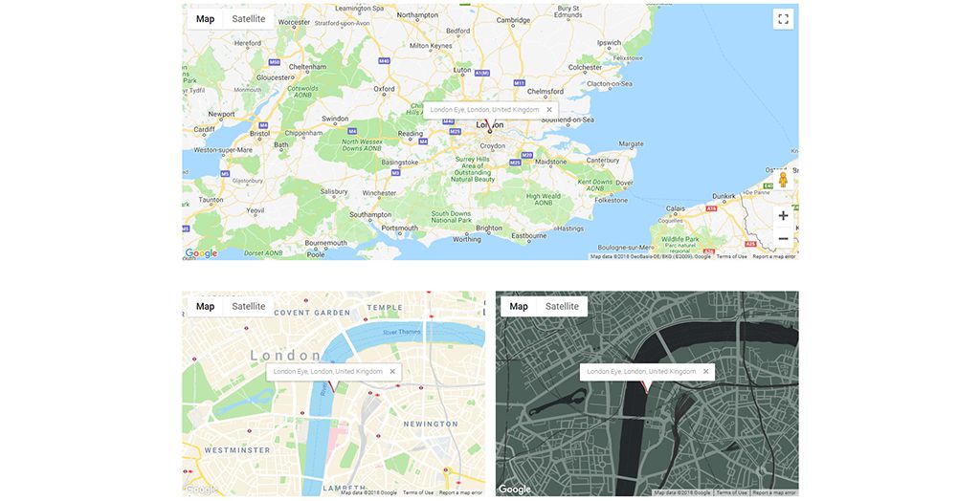Select the Map tab on the beige map
This screenshot has width=980, height=501.
coord(205,306)
